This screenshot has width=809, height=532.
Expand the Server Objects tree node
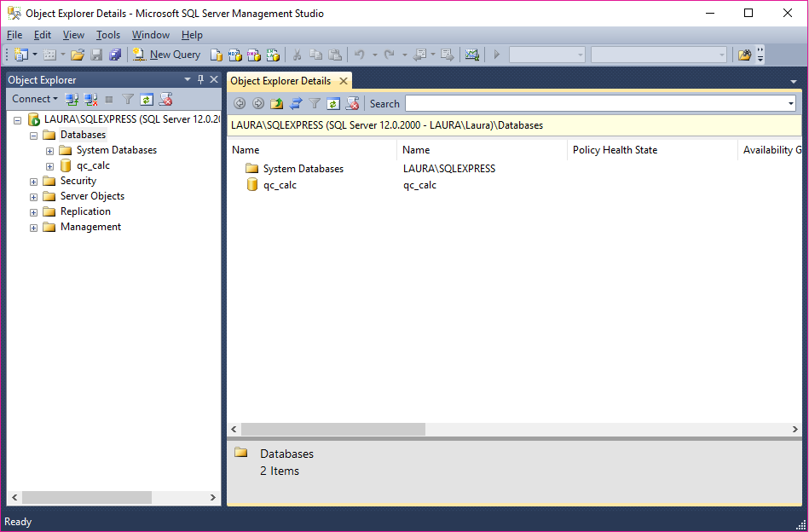pos(33,197)
